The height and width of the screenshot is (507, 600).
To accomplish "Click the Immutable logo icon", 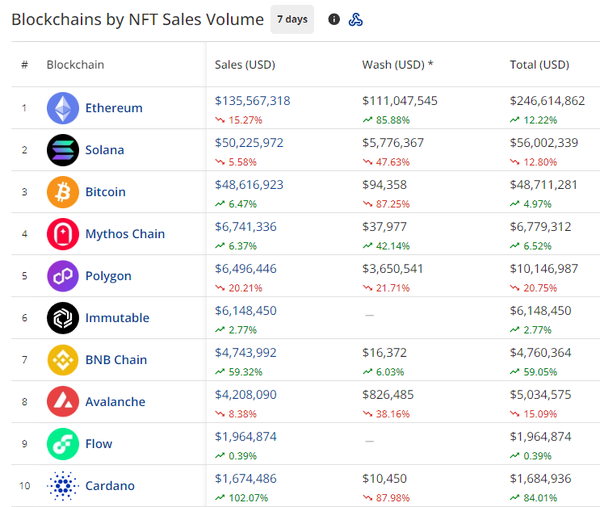I will tap(63, 318).
